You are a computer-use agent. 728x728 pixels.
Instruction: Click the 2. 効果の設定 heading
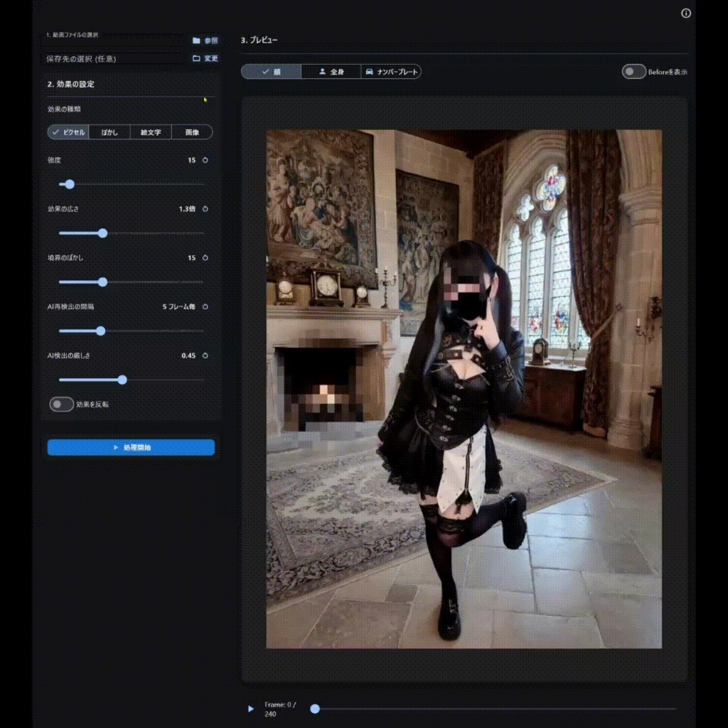pyautogui.click(x=70, y=84)
